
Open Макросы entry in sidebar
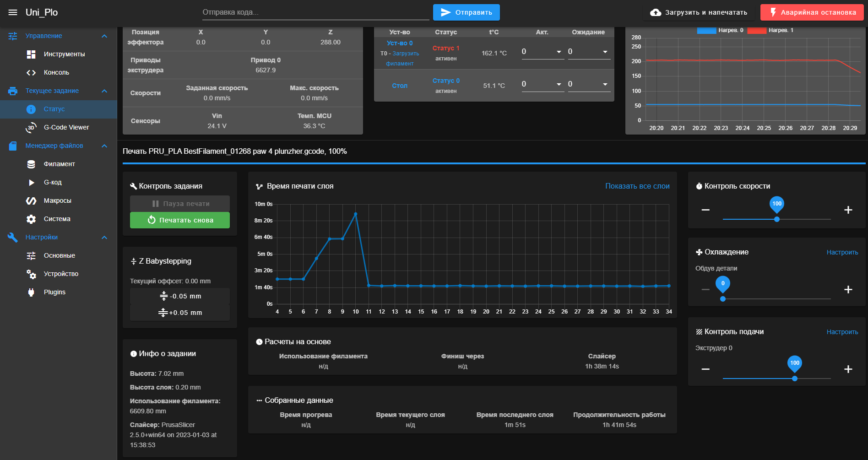point(59,200)
